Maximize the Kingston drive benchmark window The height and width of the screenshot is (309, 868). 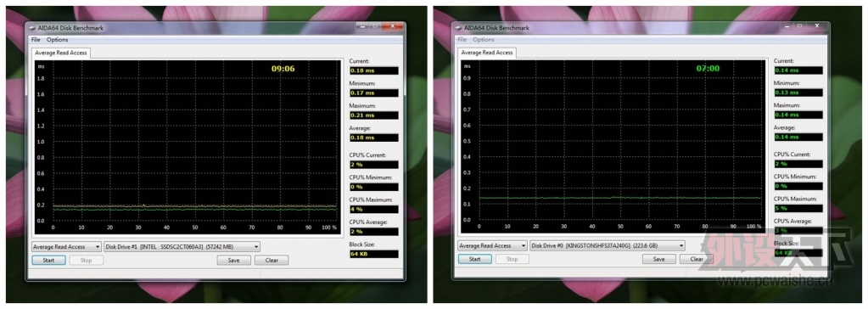coord(800,26)
